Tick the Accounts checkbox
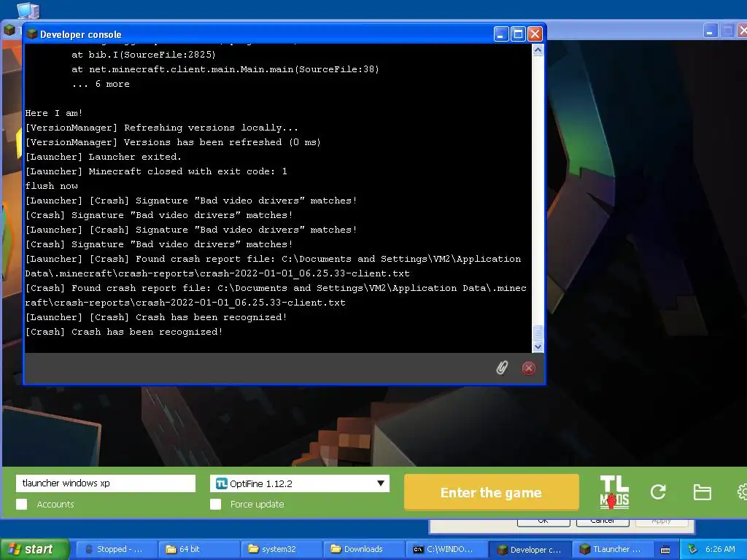 pos(21,505)
